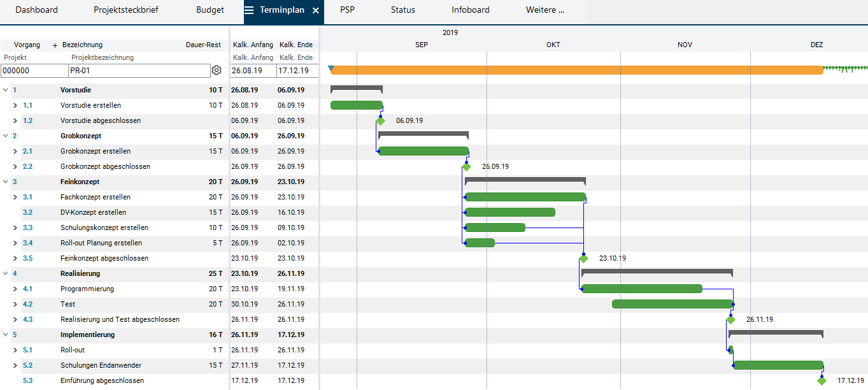This screenshot has height=390, width=868.
Task: Click the gear icon next to PR-01
Action: coord(217,70)
